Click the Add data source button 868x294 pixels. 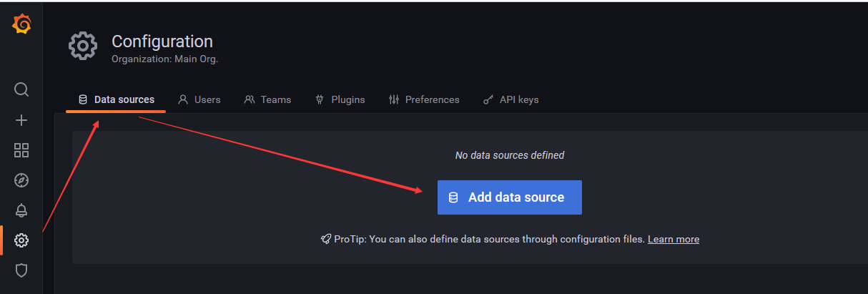tap(510, 197)
